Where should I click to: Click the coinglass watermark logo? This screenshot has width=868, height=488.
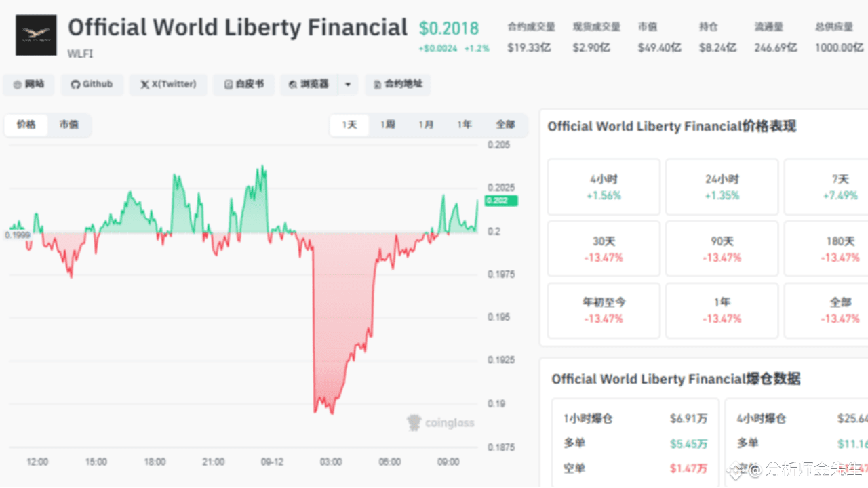[441, 423]
